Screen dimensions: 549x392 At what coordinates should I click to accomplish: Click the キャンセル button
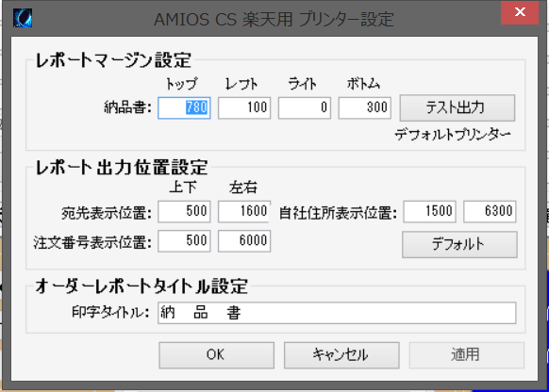tap(341, 355)
